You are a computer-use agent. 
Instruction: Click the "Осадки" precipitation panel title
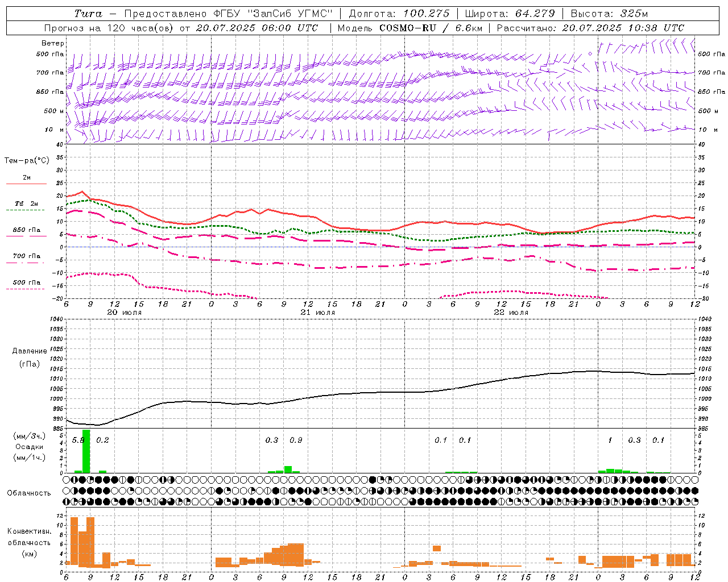click(x=28, y=447)
